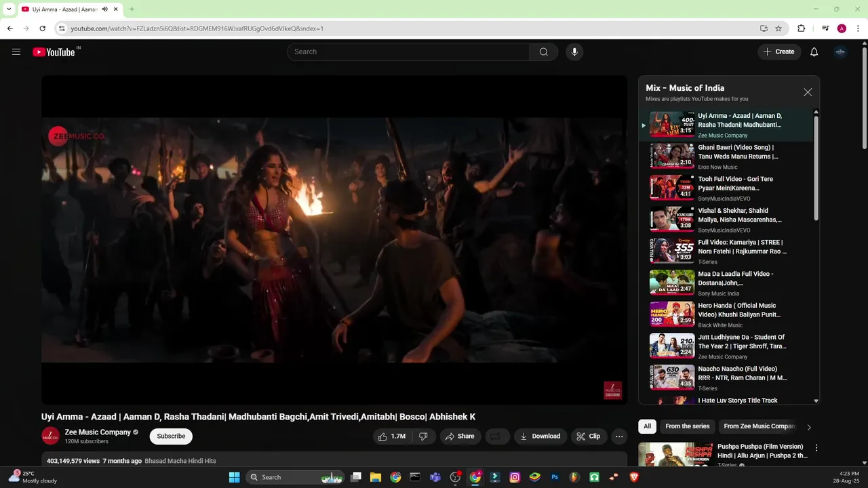Play Ghani Bawri from the mix
The image size is (868, 488).
tap(726, 156)
